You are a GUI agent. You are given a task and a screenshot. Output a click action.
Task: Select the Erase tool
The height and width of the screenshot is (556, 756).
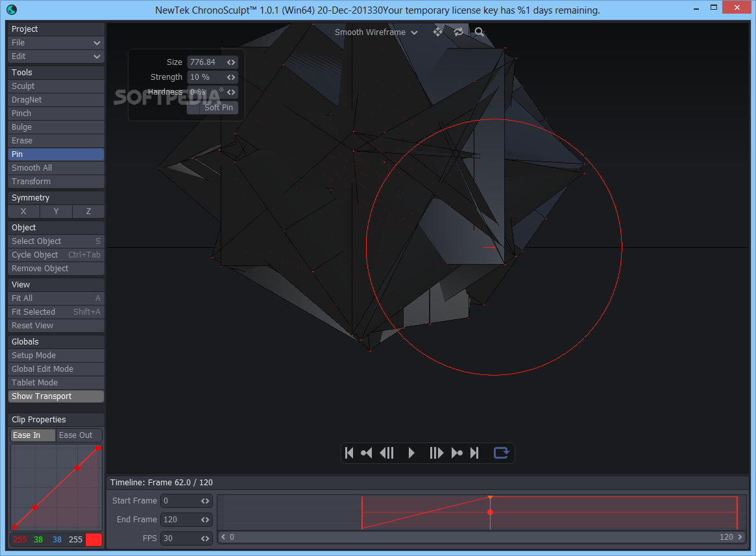[56, 141]
